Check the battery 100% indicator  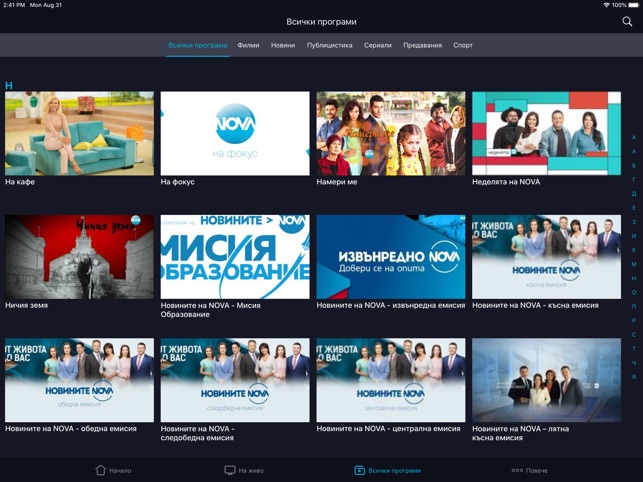click(626, 5)
